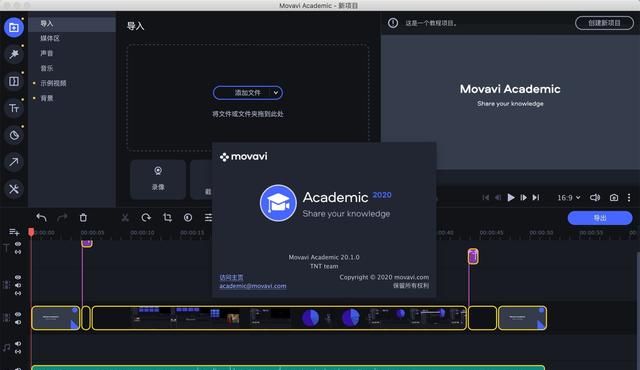Screen dimensions: 640x370
Task: Delete selected clip with trash icon
Action: (x=83, y=217)
